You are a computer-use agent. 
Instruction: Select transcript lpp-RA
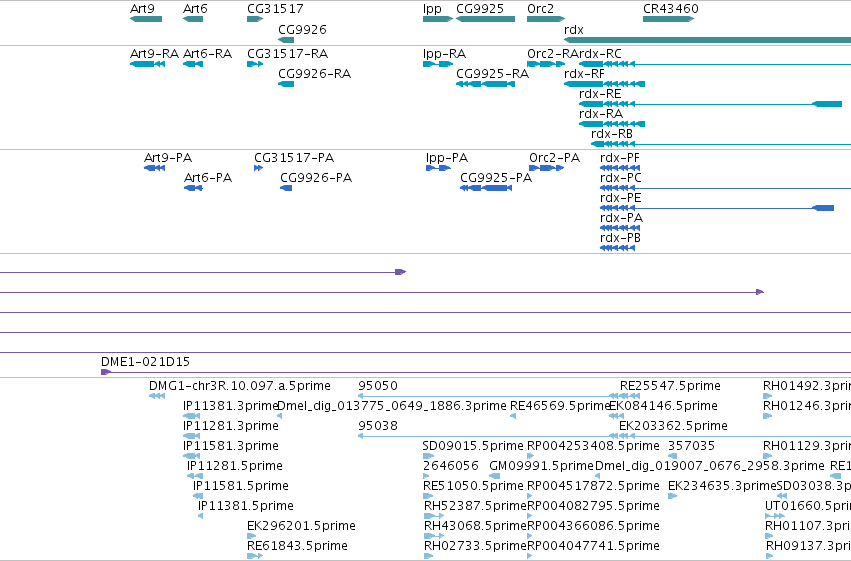click(437, 64)
